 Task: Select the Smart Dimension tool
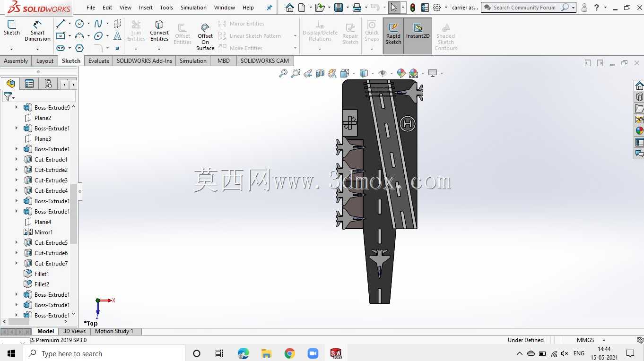pyautogui.click(x=37, y=31)
